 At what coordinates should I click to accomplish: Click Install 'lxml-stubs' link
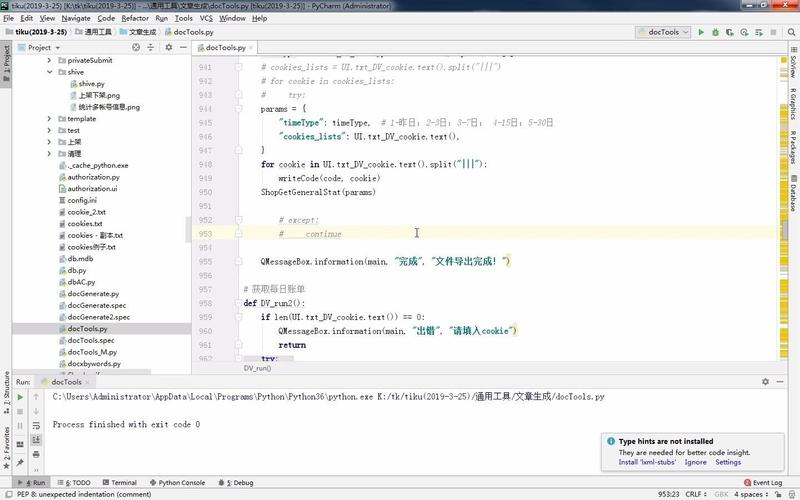point(647,462)
